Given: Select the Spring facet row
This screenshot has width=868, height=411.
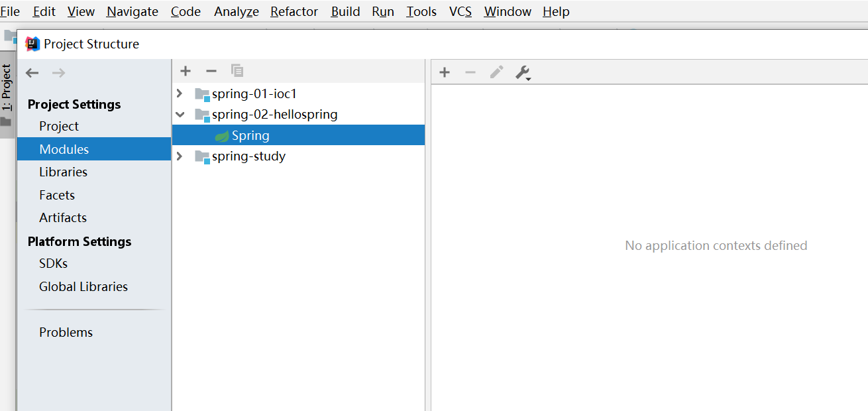Looking at the screenshot, I should (x=298, y=135).
